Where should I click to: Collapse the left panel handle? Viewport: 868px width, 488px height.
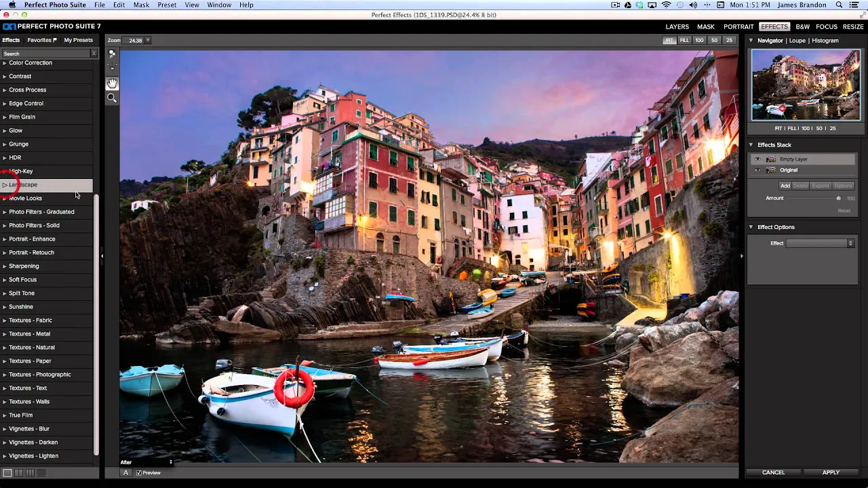(x=102, y=256)
